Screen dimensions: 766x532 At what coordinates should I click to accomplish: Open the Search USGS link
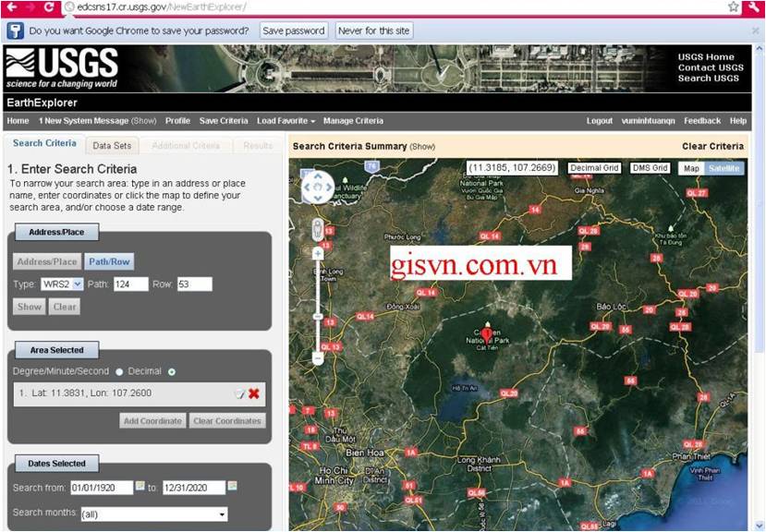(x=709, y=79)
